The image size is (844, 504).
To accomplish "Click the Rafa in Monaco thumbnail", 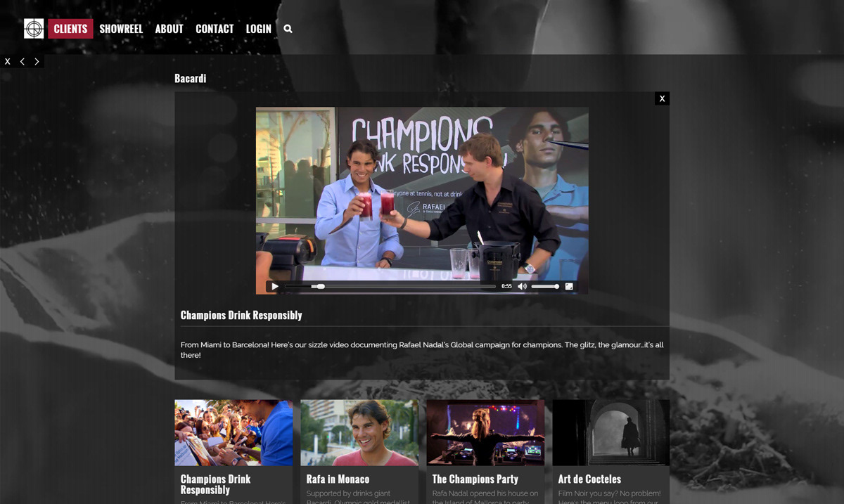I will (x=359, y=432).
